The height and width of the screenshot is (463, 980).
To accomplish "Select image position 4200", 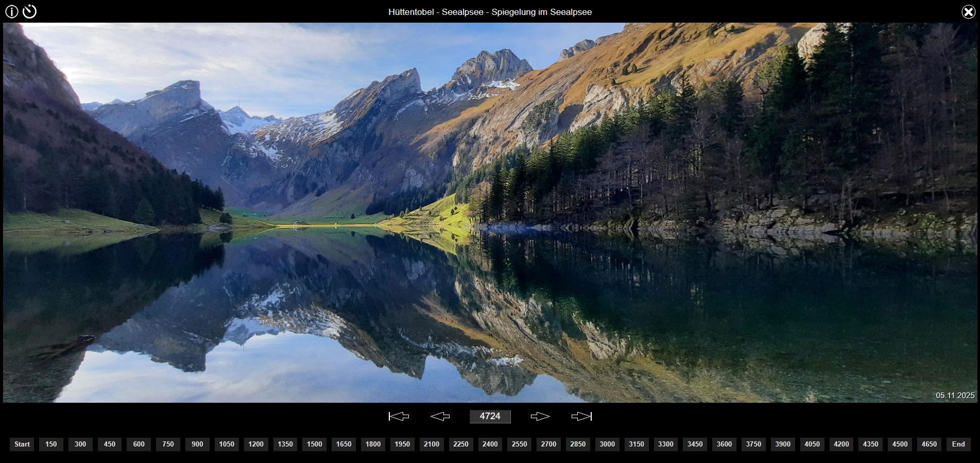I will click(x=841, y=444).
